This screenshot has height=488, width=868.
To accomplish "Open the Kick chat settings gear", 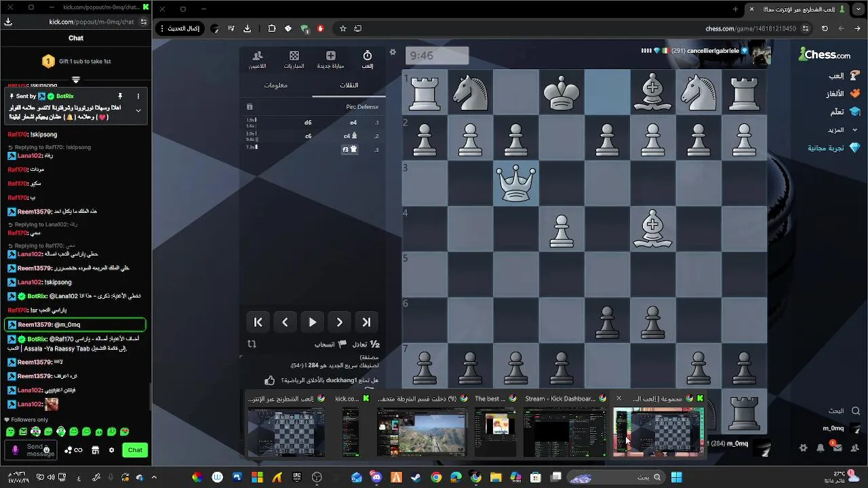I will (x=111, y=450).
